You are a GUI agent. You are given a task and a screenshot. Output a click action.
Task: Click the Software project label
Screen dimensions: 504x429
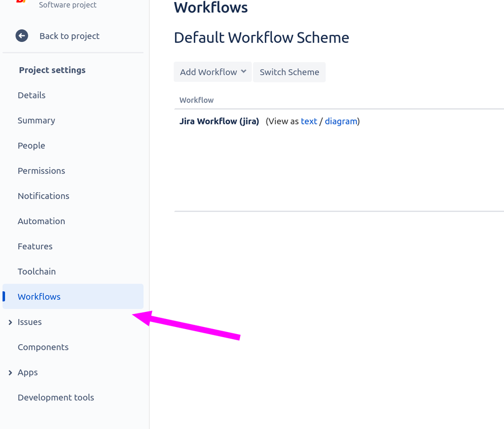coord(68,5)
